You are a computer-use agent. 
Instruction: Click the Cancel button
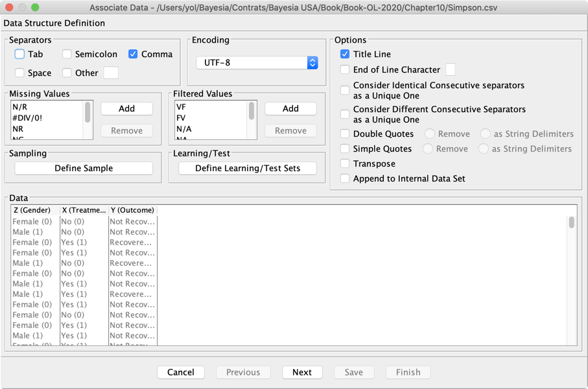click(181, 373)
